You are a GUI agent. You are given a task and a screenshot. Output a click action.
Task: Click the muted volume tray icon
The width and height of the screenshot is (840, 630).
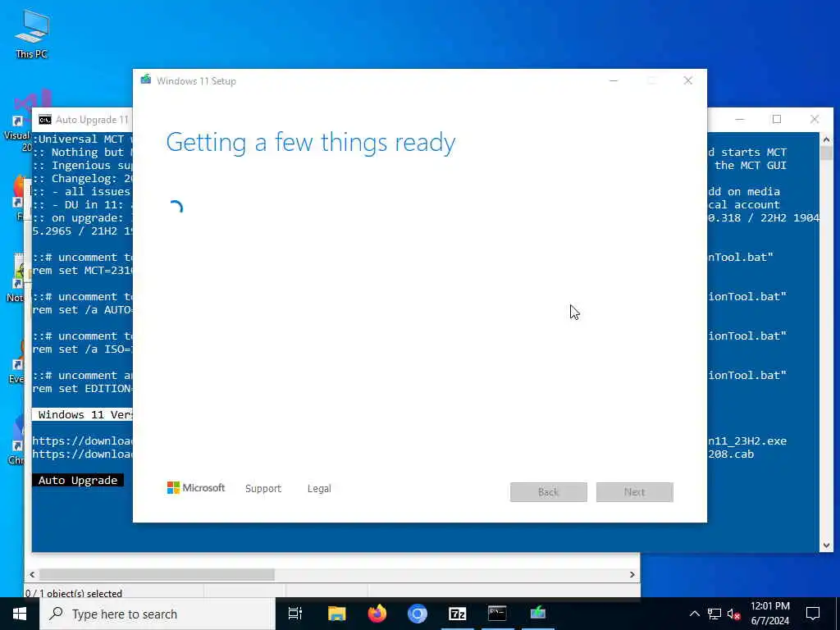[734, 614]
